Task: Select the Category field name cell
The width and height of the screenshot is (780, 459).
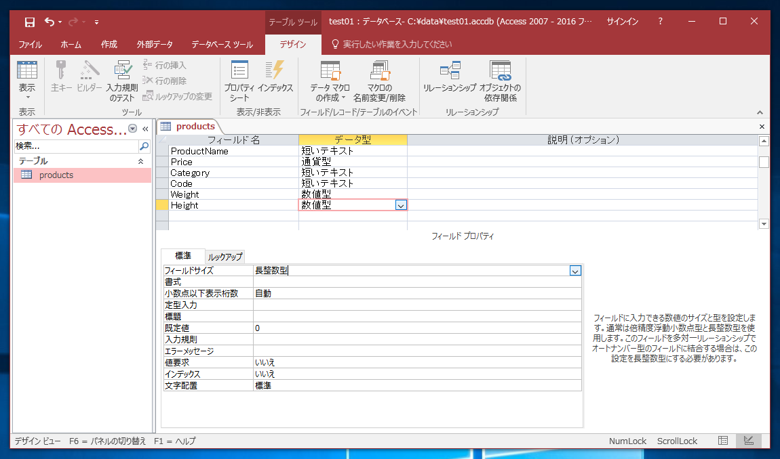Action: pos(234,173)
